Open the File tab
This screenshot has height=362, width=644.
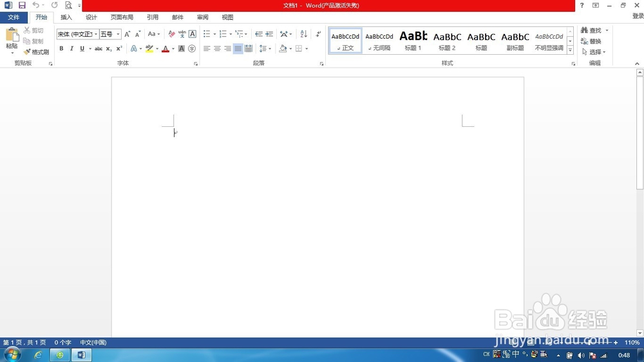click(x=14, y=17)
